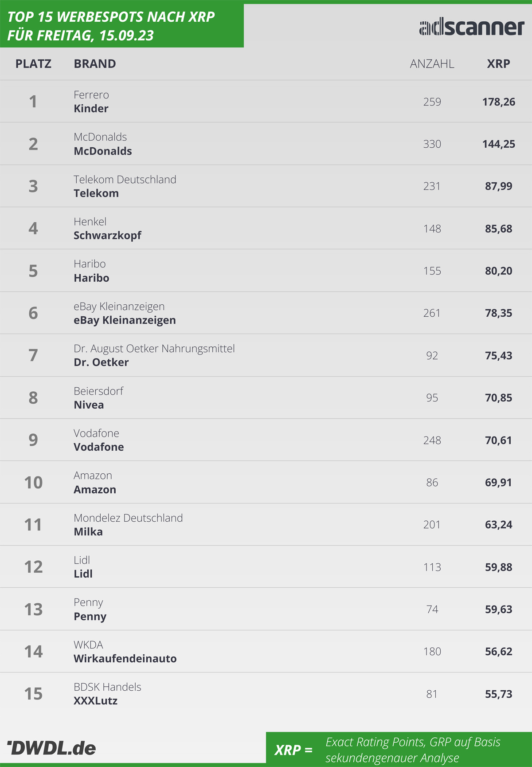Select the BRAND column header
The height and width of the screenshot is (767, 532).
[x=95, y=64]
